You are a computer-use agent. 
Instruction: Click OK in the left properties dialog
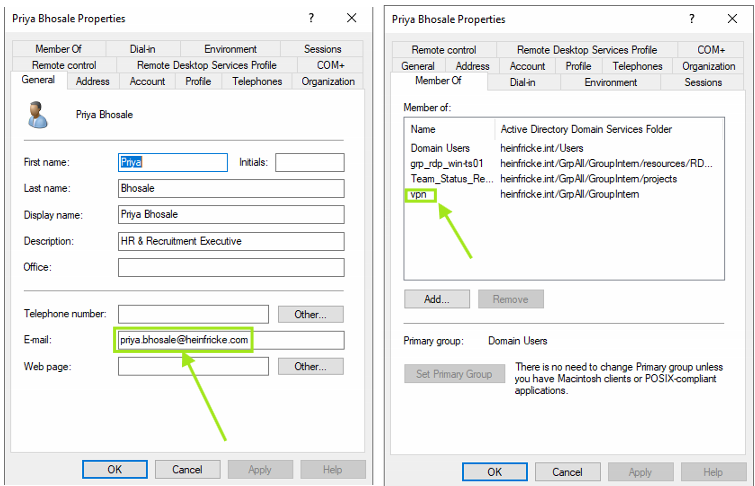pos(114,470)
